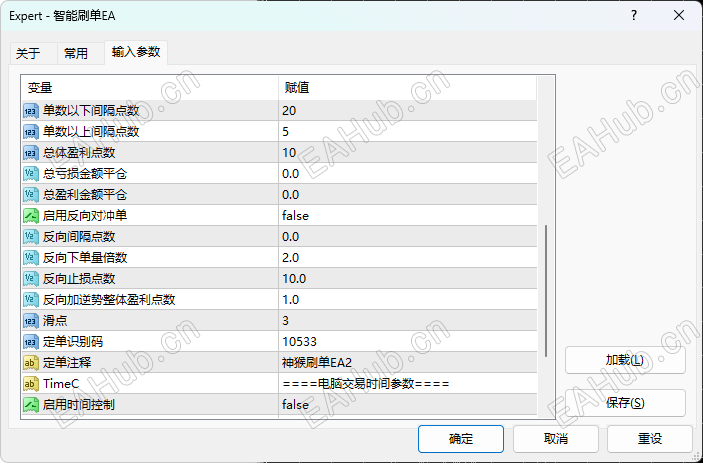Viewport: 703px width, 463px height.
Task: Select the 启用反向对冲单 variable name
Action: click(85, 216)
